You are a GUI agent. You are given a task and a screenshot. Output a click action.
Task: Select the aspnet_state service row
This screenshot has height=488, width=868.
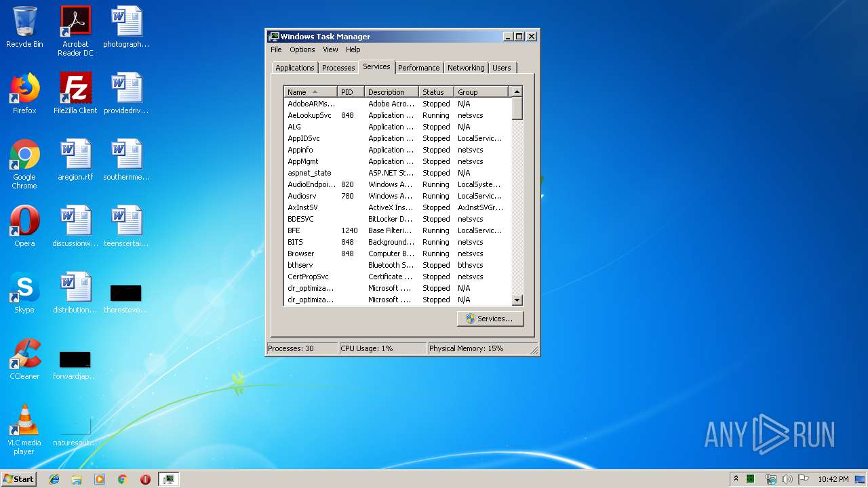(397, 173)
